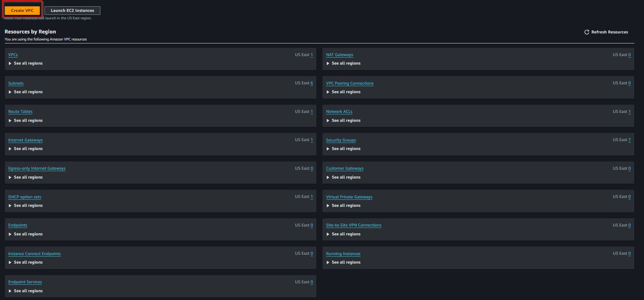
Task: Click the Refresh Resources circular arrow icon
Action: [587, 32]
